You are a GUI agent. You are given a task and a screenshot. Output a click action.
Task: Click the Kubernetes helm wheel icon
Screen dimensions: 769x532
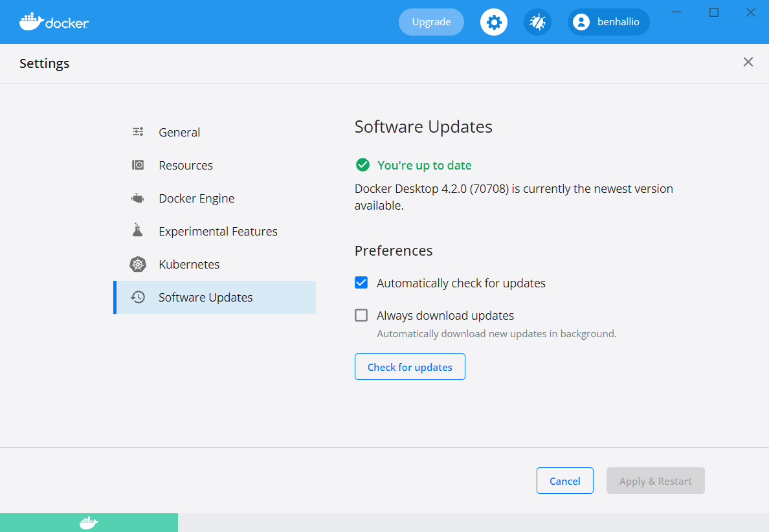(138, 264)
